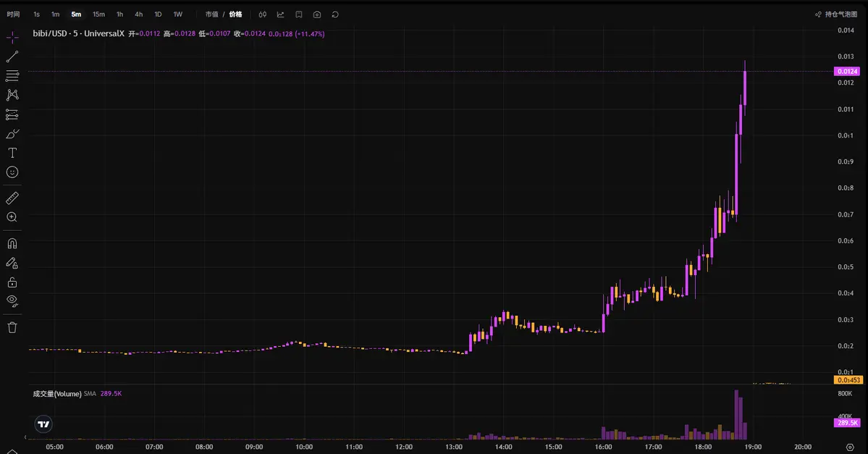Switch to the 1m timeframe
This screenshot has height=454, width=868.
click(55, 14)
